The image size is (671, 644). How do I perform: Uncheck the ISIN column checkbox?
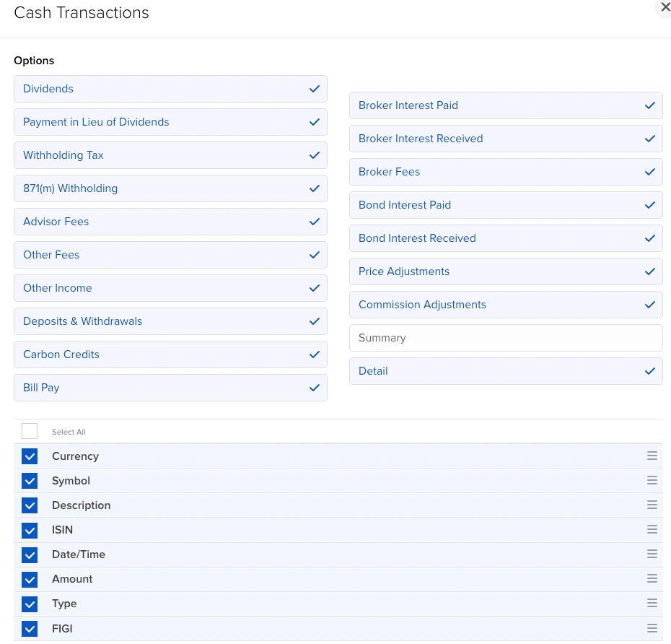[30, 530]
